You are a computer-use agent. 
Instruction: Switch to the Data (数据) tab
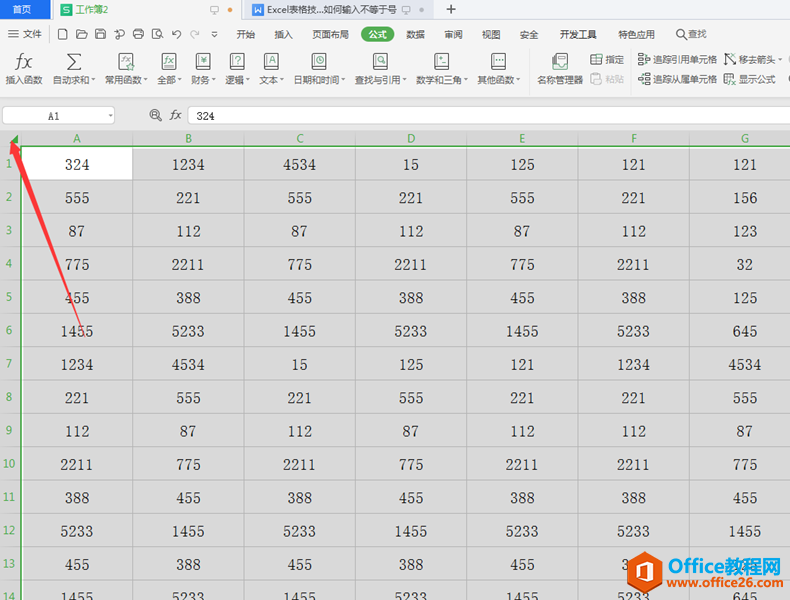(x=415, y=34)
